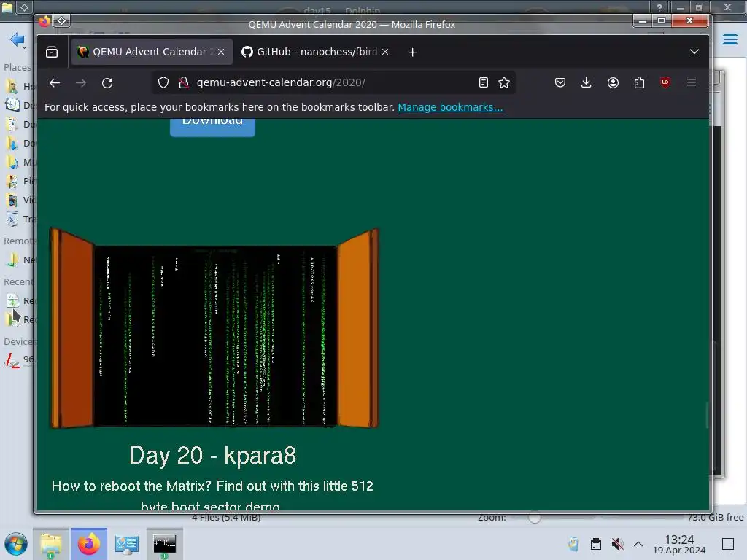Open the application launcher start button
747x560 pixels.
pos(16,544)
